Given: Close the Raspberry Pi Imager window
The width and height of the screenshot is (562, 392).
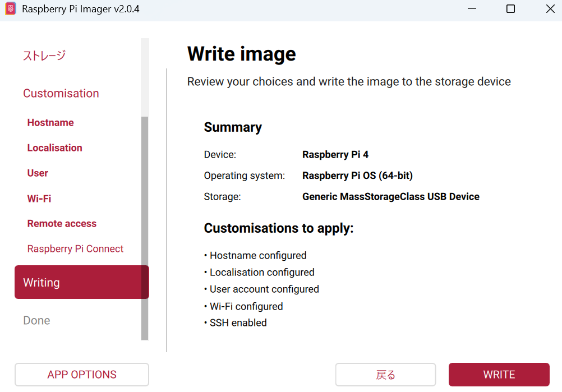Looking at the screenshot, I should pyautogui.click(x=550, y=9).
